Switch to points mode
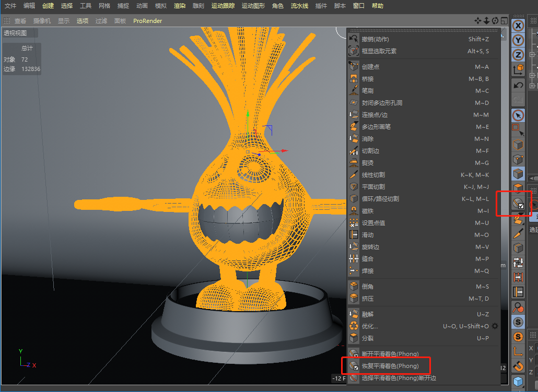 click(518, 159)
